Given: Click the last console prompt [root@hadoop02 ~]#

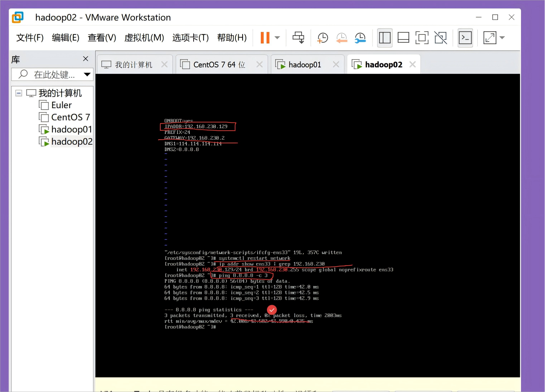Looking at the screenshot, I should [x=190, y=327].
